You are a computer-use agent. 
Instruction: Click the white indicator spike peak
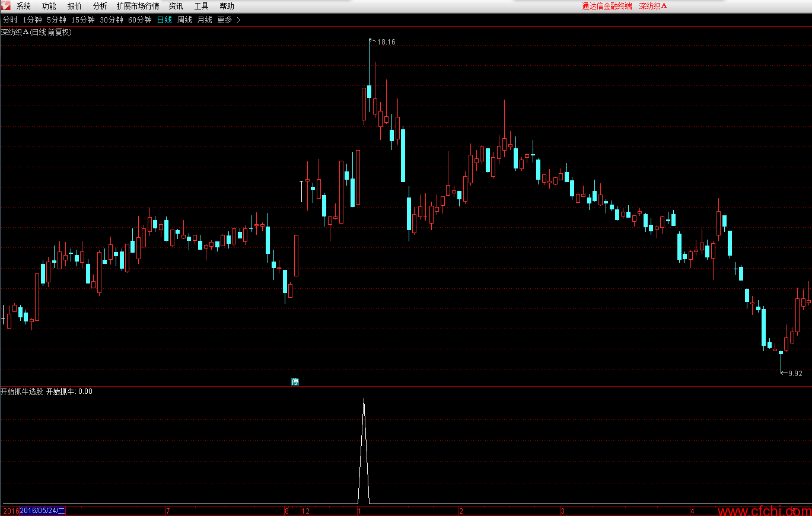[364, 400]
